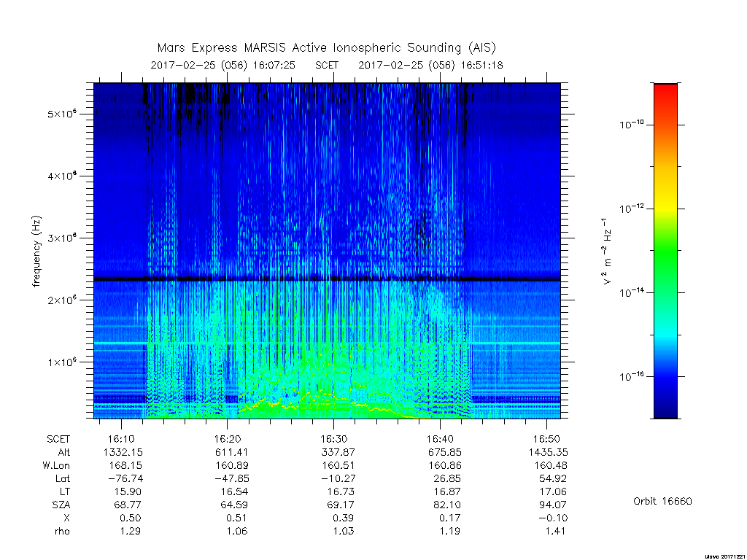Click the 'W.Lon' row label
The height and width of the screenshot is (560, 747).
[x=56, y=465]
